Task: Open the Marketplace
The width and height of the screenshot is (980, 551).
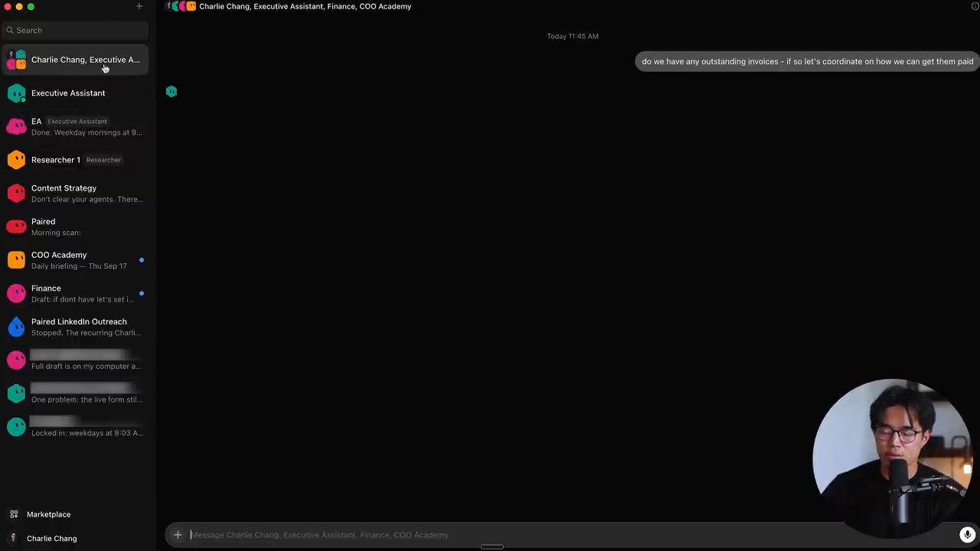Action: 48,514
